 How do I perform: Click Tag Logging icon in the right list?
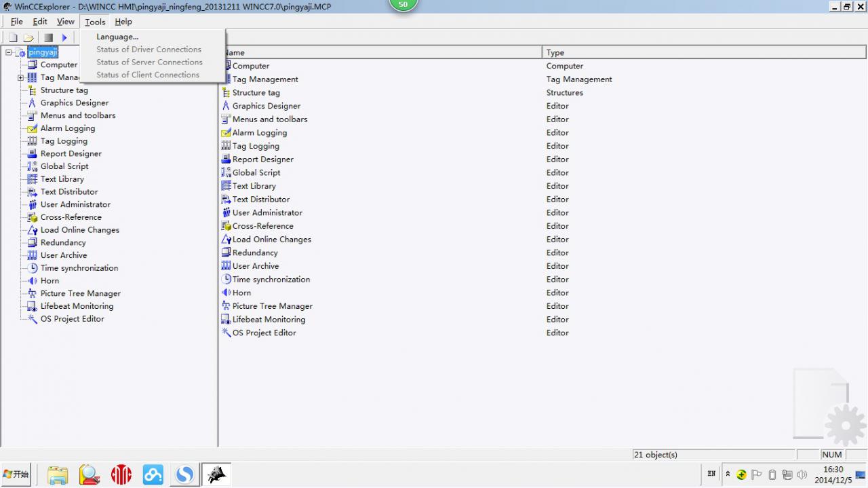tap(226, 146)
